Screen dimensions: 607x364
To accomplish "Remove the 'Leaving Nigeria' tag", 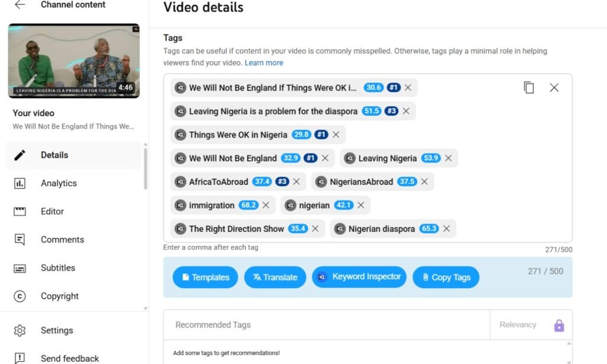I will 448,158.
